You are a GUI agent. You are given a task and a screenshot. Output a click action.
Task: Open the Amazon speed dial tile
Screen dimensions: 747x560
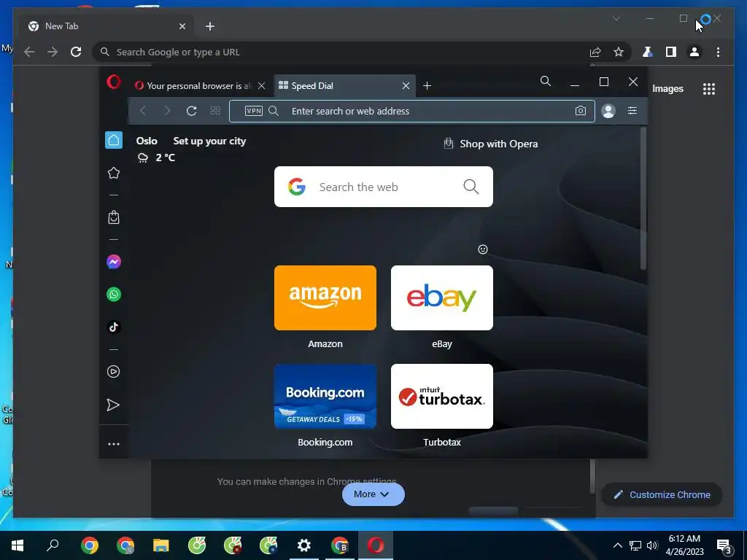(325, 298)
